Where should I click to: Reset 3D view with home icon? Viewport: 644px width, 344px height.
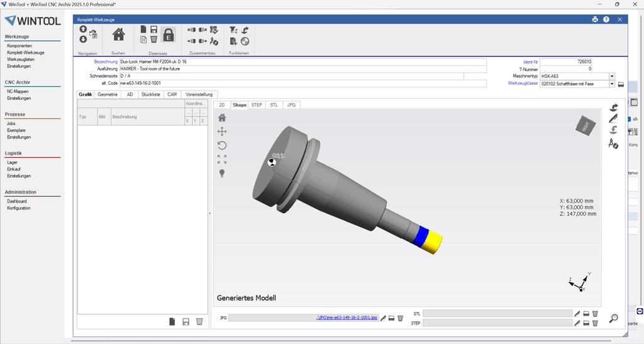pos(222,118)
